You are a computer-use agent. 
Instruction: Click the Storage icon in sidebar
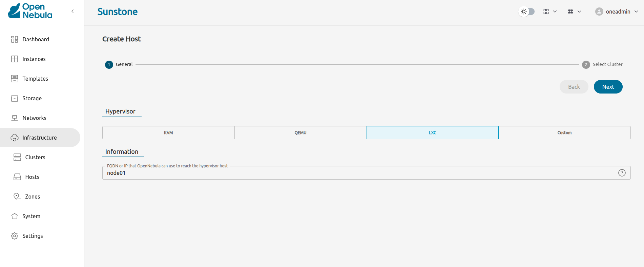click(15, 98)
